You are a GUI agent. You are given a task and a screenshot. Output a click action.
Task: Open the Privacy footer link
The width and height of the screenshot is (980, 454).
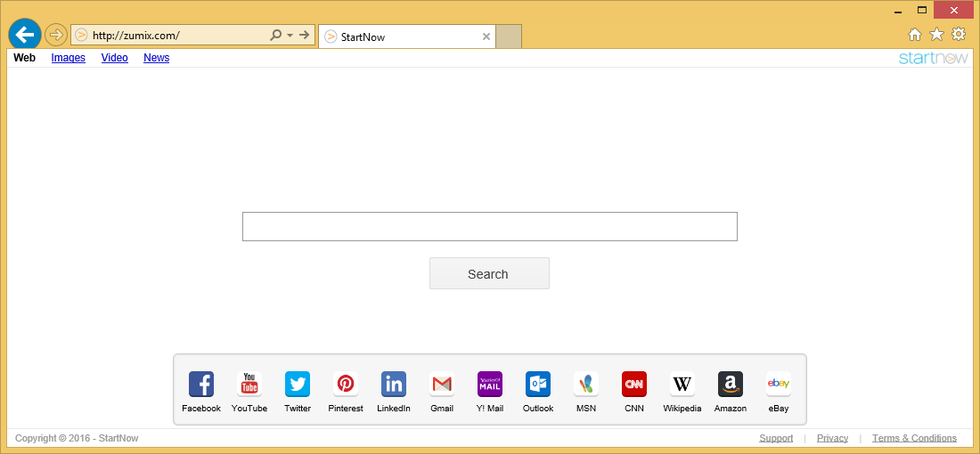832,438
